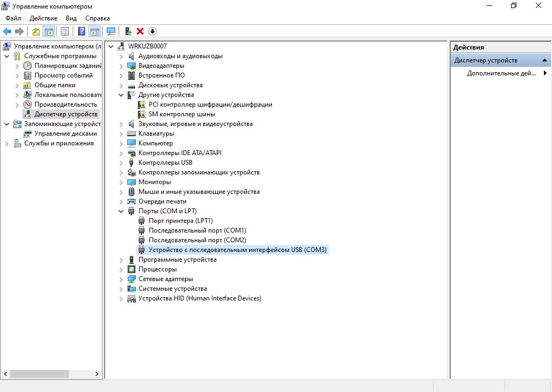Click the blue Back arrow in toolbar
Viewport: 552px width, 392px height.
pyautogui.click(x=7, y=31)
